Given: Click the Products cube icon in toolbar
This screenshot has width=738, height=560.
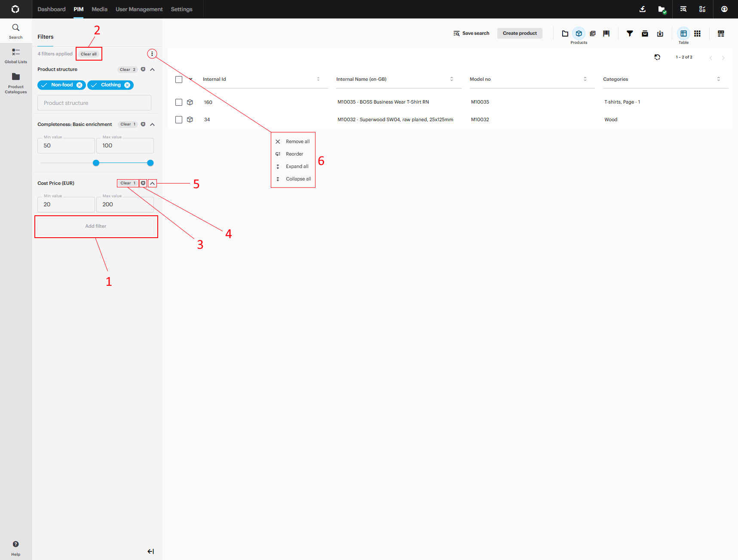Looking at the screenshot, I should point(579,34).
